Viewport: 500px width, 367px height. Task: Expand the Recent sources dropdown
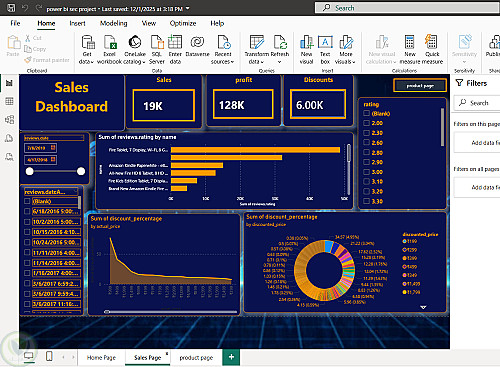click(223, 49)
